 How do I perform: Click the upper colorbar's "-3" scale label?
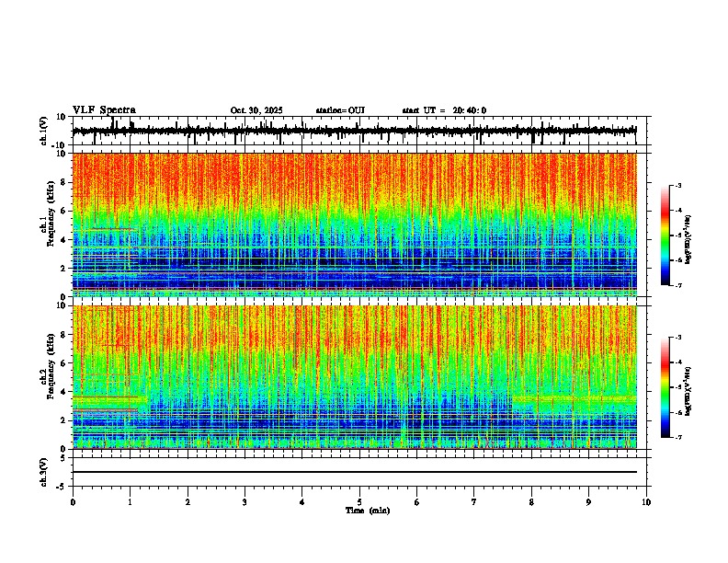pos(677,185)
